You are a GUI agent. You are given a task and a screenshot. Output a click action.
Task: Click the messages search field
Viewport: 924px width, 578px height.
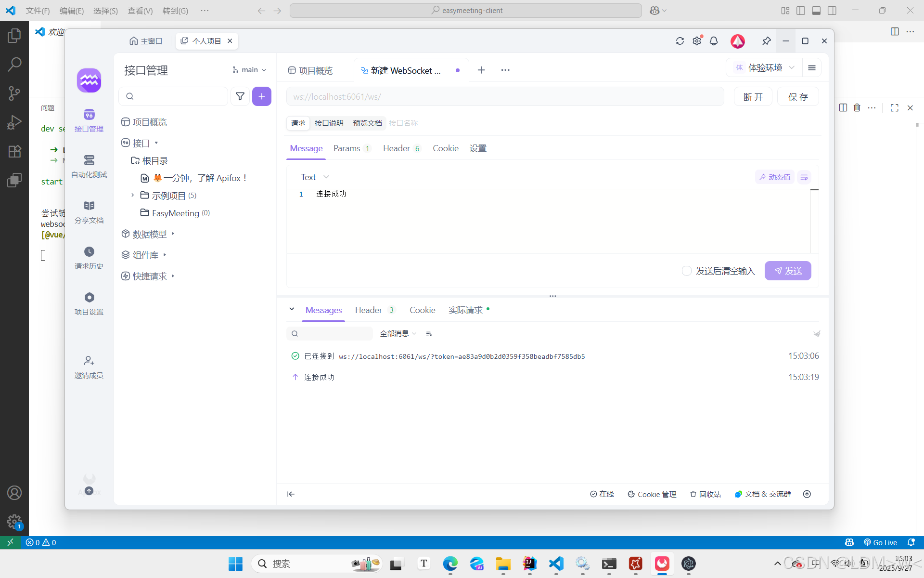coord(330,333)
